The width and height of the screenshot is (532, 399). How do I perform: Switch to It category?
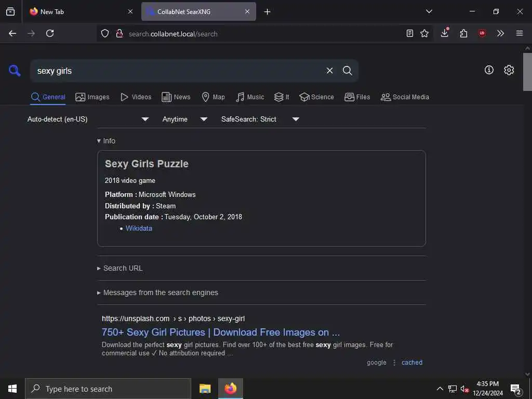(281, 97)
